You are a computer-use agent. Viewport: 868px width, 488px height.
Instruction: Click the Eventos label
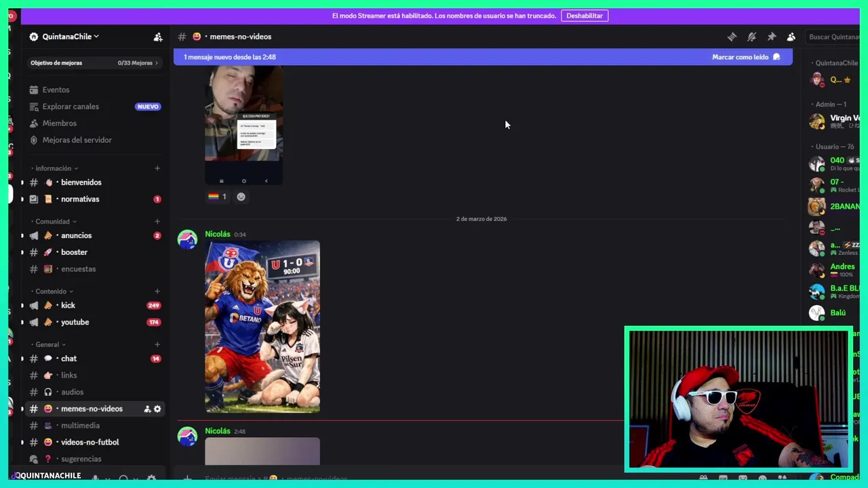(56, 89)
